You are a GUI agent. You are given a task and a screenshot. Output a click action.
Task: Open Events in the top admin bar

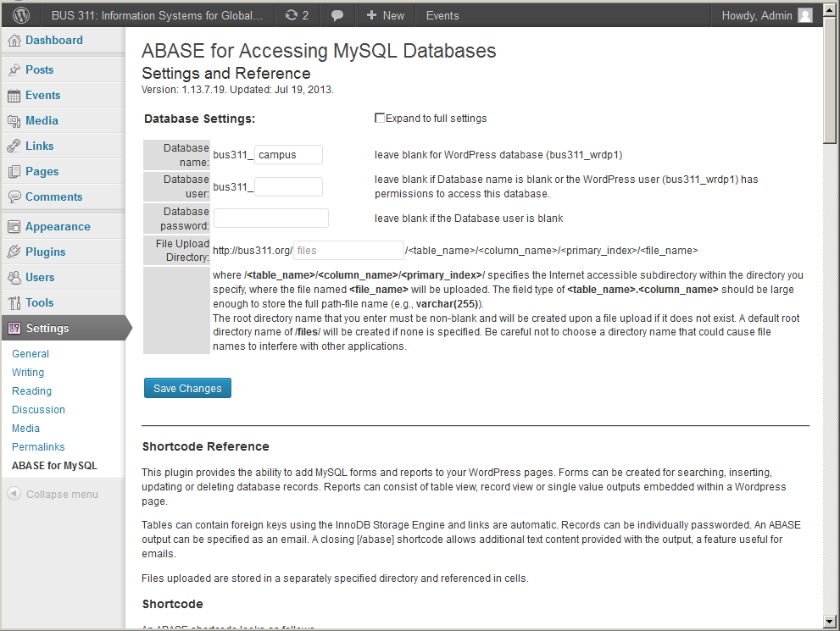(x=442, y=15)
